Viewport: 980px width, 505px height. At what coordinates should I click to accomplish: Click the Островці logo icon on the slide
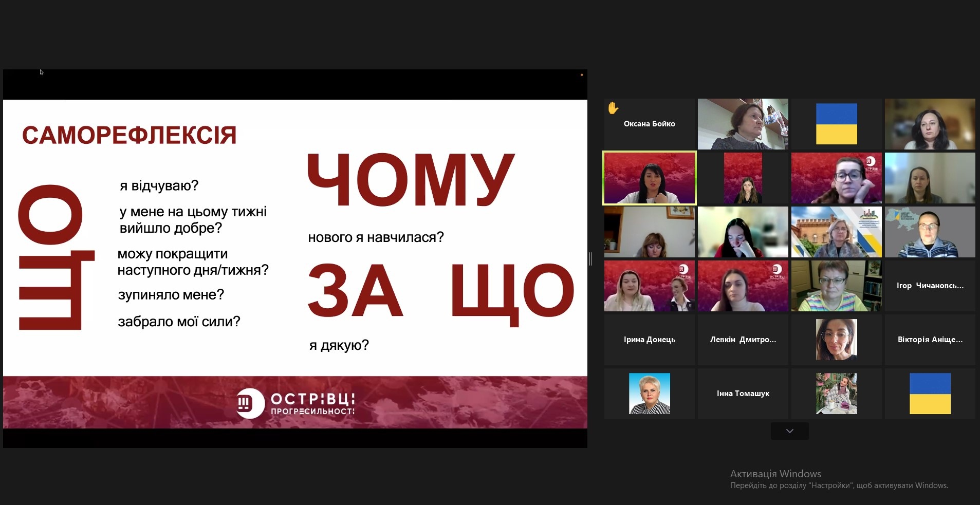(250, 403)
